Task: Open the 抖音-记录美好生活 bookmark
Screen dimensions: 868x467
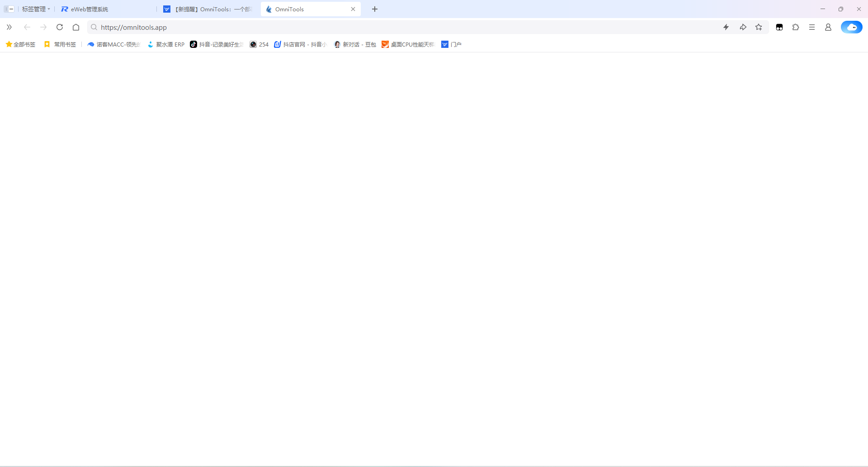Action: click(x=217, y=44)
